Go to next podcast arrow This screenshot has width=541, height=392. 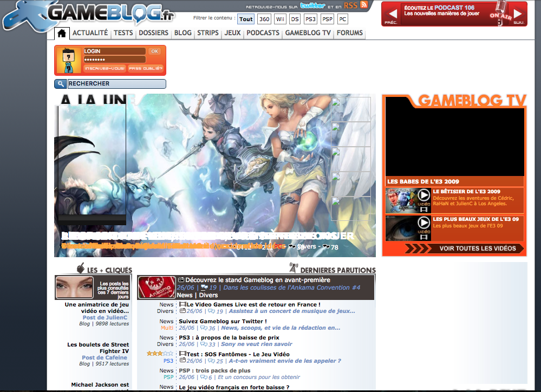coord(518,14)
